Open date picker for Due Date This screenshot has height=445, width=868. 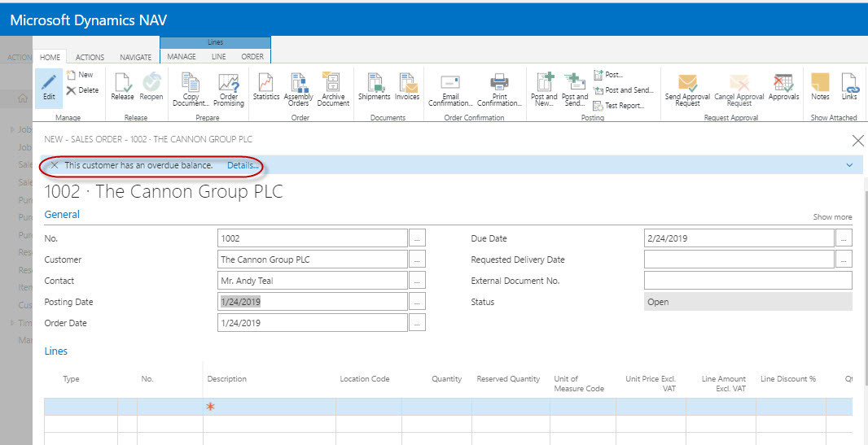pos(844,238)
